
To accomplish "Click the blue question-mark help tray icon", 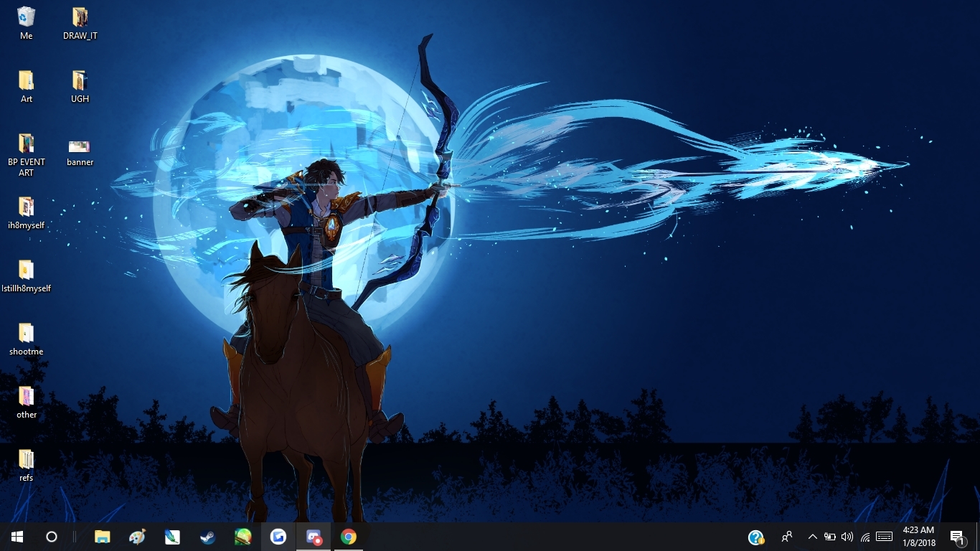I will (x=755, y=537).
